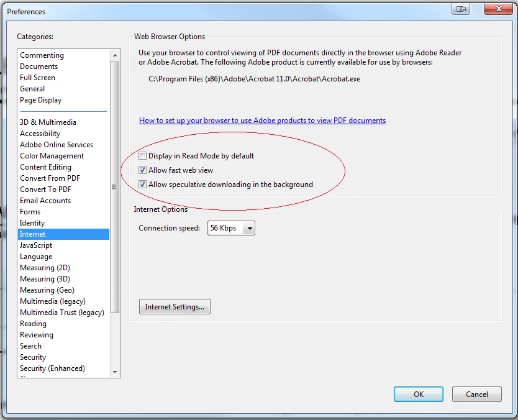This screenshot has height=420, width=518.
Task: Confirm preferences with OK
Action: 418,395
